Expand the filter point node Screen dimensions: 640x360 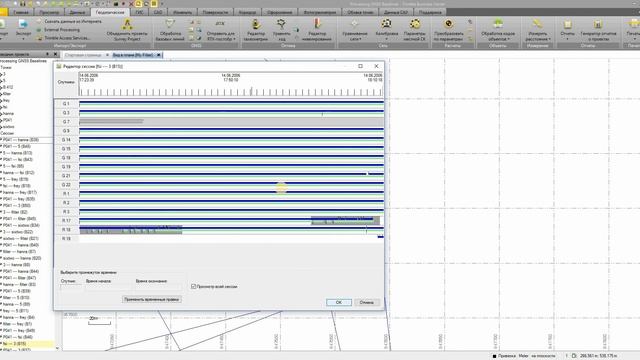click(1, 94)
